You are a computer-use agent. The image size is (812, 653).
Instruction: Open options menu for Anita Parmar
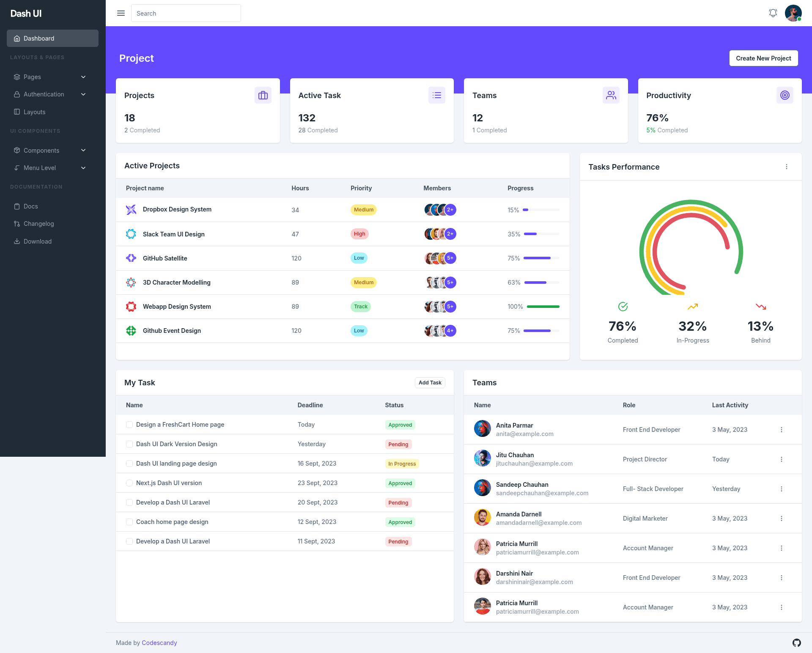782,430
